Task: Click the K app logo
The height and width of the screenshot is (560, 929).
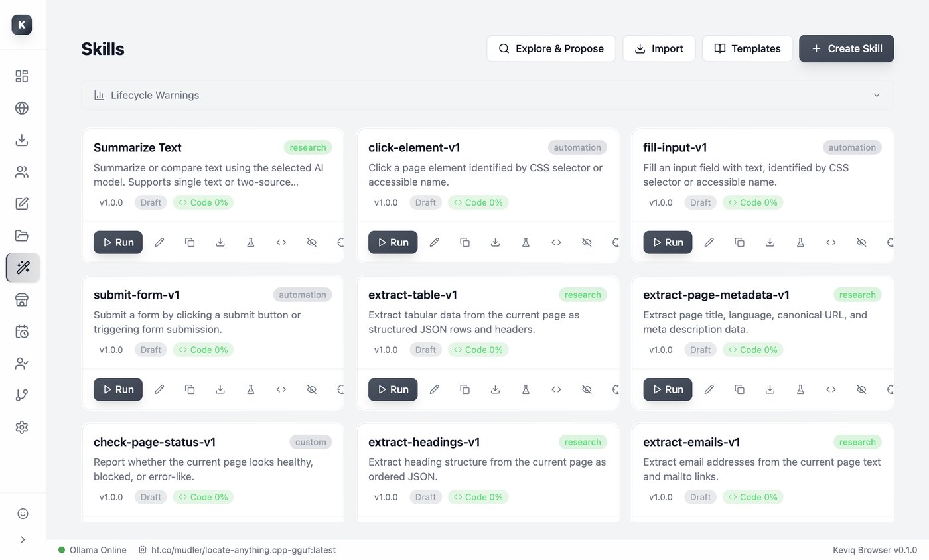Action: click(22, 25)
